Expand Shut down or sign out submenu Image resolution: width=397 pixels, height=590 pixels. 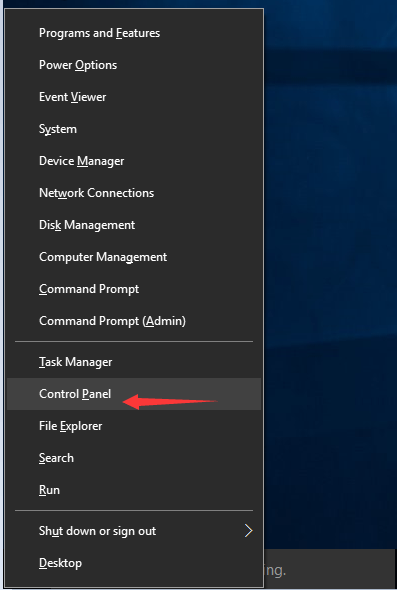coord(134,531)
